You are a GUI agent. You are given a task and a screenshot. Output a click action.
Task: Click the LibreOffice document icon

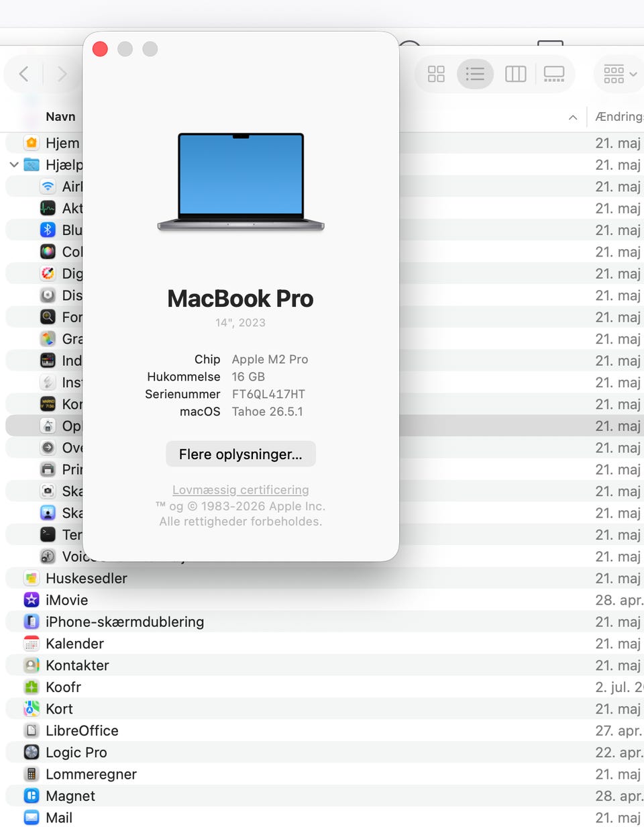coord(31,730)
